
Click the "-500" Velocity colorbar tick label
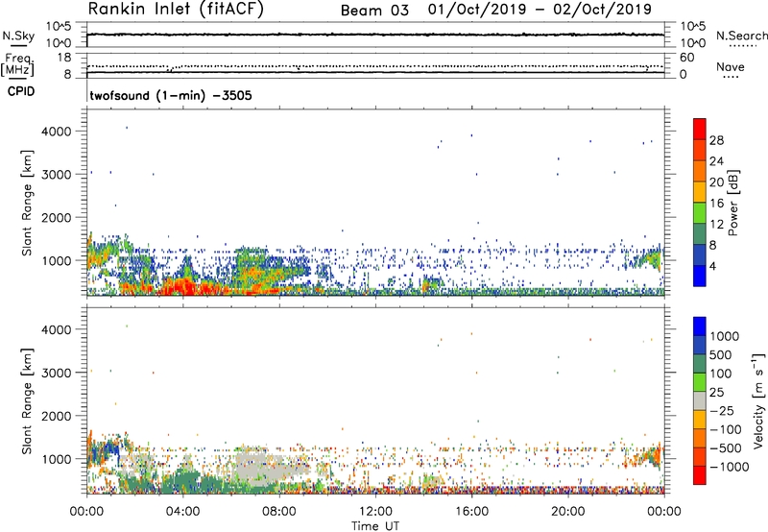click(x=726, y=448)
